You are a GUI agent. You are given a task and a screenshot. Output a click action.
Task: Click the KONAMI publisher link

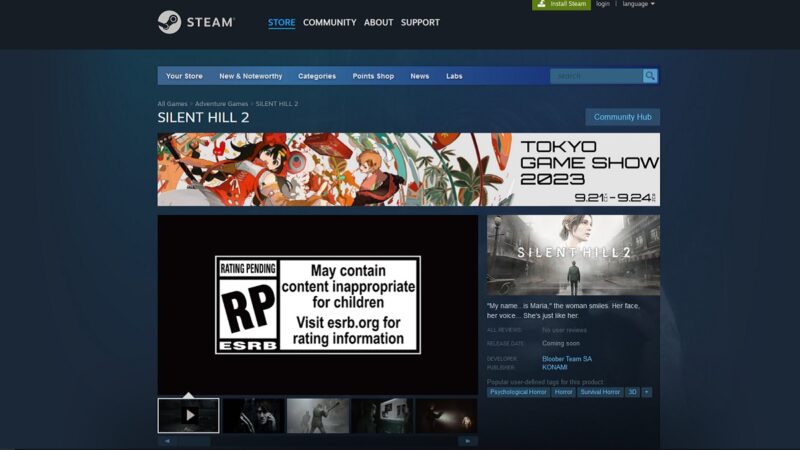point(555,367)
